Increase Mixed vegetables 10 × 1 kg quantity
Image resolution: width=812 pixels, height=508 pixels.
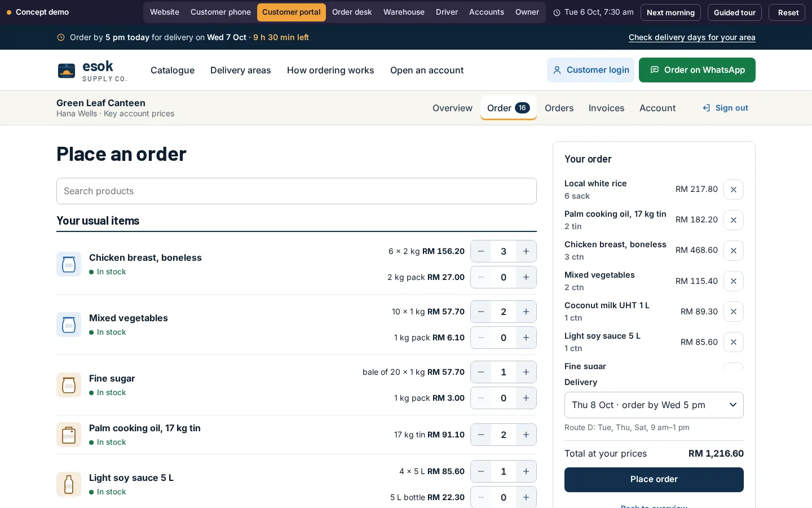point(526,312)
